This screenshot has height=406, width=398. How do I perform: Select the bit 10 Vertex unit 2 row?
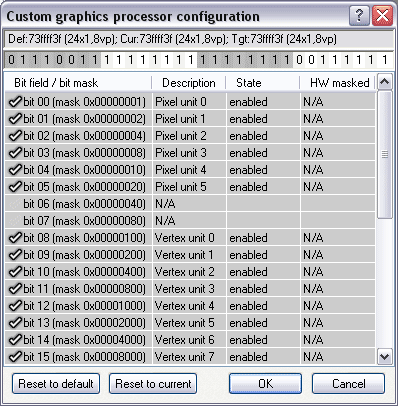tap(190, 272)
